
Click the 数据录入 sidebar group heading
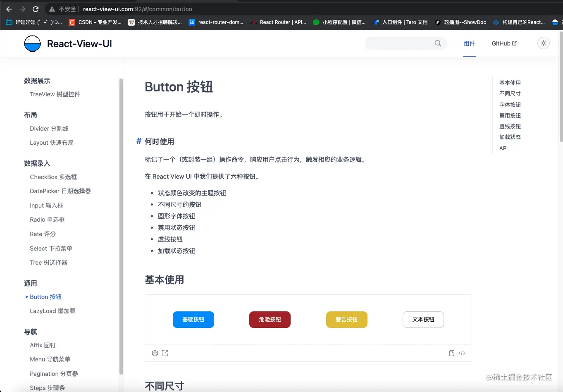(x=37, y=163)
